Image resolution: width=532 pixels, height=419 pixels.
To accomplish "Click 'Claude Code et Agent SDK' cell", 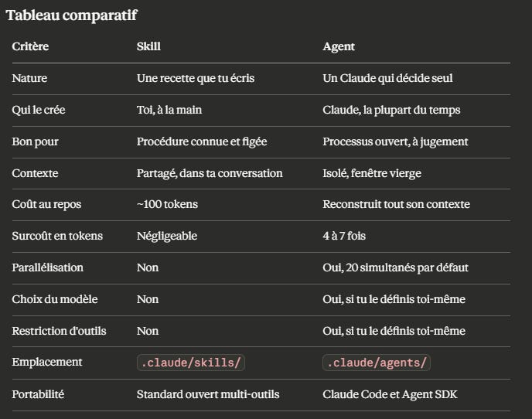I will pos(390,394).
